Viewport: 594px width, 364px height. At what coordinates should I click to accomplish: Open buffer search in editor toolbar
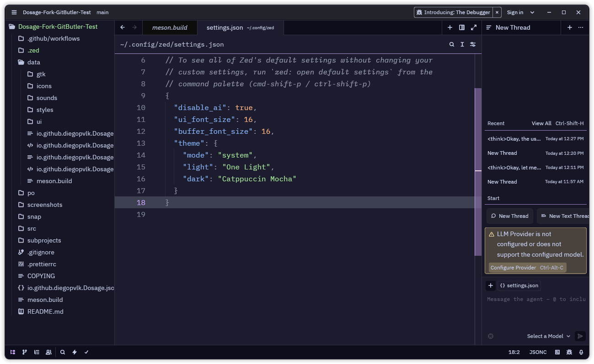click(452, 44)
